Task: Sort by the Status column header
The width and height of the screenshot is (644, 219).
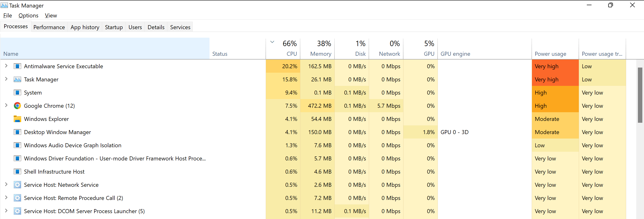Action: [x=237, y=48]
